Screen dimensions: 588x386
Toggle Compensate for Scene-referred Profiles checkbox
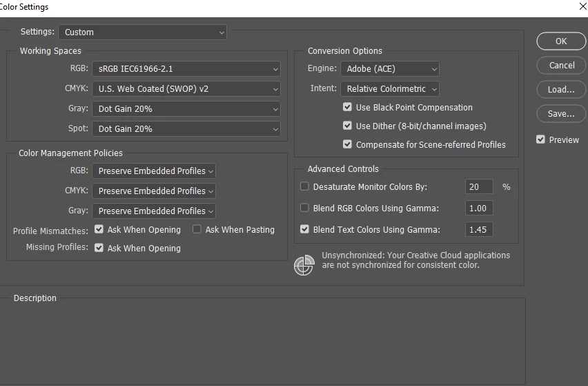(347, 144)
